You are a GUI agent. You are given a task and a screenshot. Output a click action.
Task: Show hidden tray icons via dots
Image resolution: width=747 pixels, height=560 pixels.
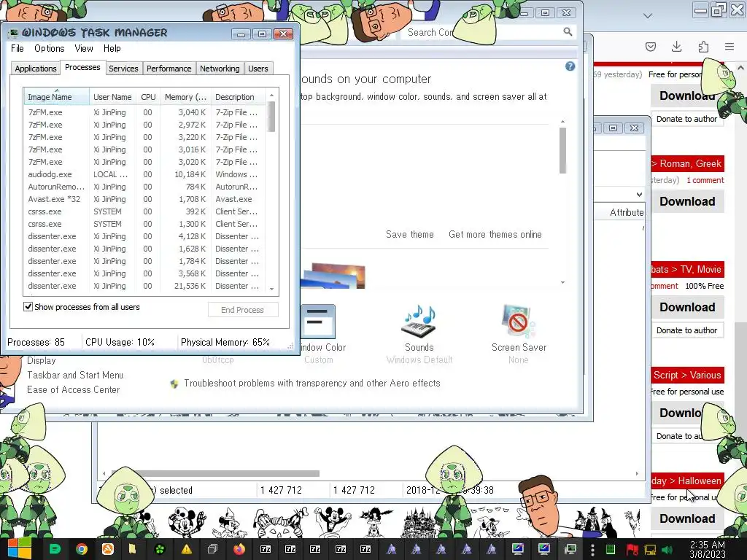592,550
